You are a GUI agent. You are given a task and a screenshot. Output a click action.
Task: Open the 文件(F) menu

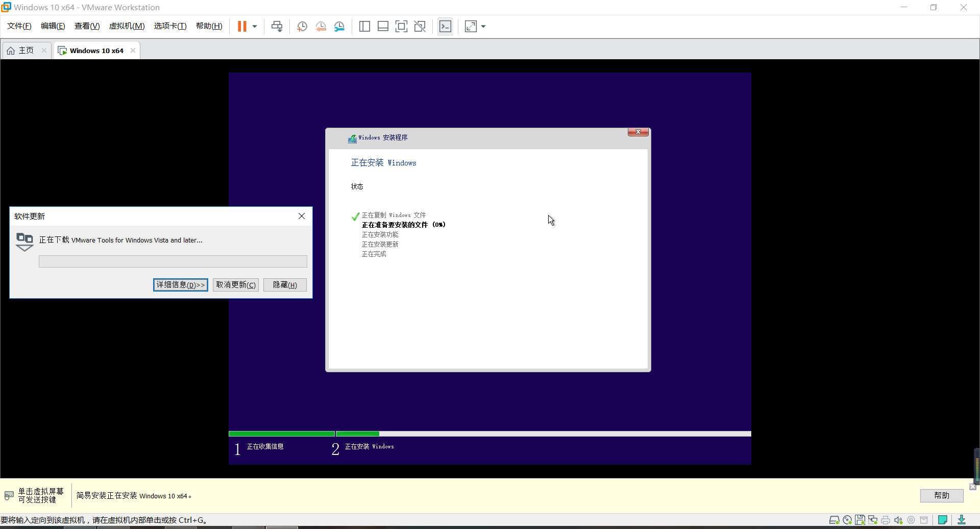tap(19, 26)
